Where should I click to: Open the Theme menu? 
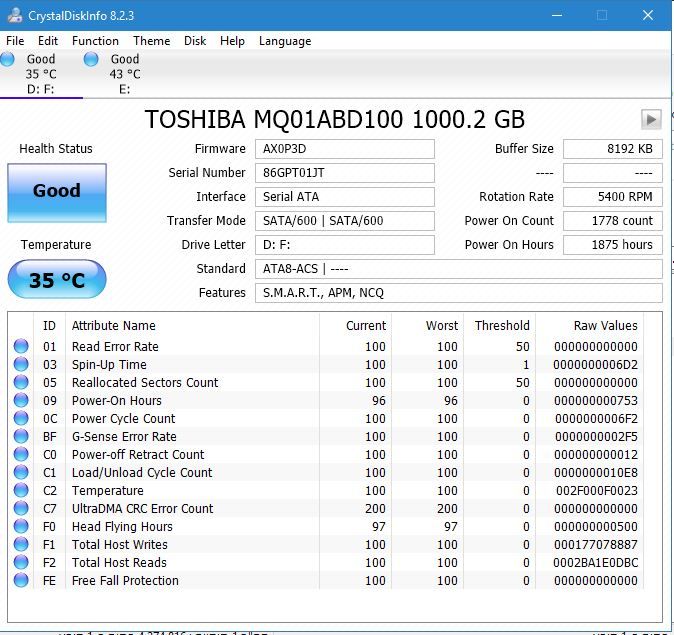[x=151, y=41]
